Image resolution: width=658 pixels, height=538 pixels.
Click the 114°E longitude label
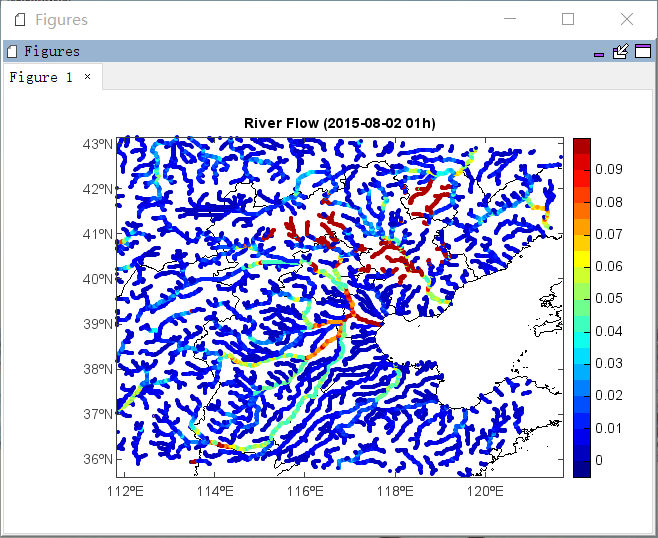click(x=215, y=491)
